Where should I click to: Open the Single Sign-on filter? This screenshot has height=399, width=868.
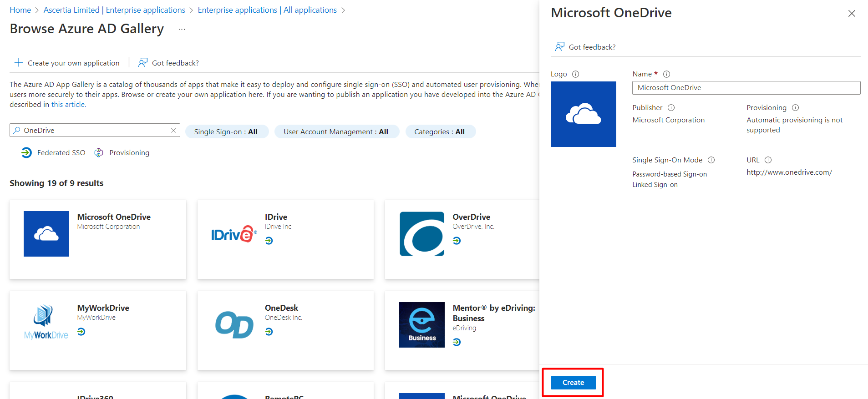227,131
